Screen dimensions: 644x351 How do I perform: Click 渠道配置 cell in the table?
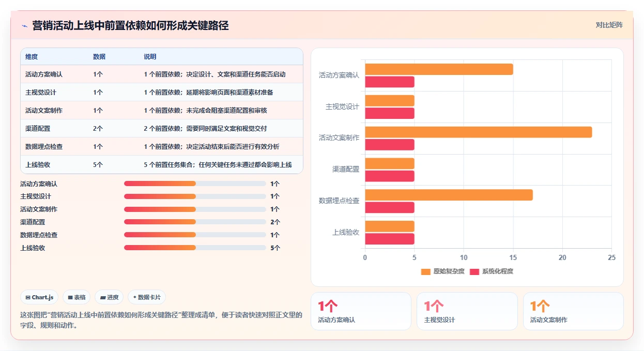[x=38, y=129]
